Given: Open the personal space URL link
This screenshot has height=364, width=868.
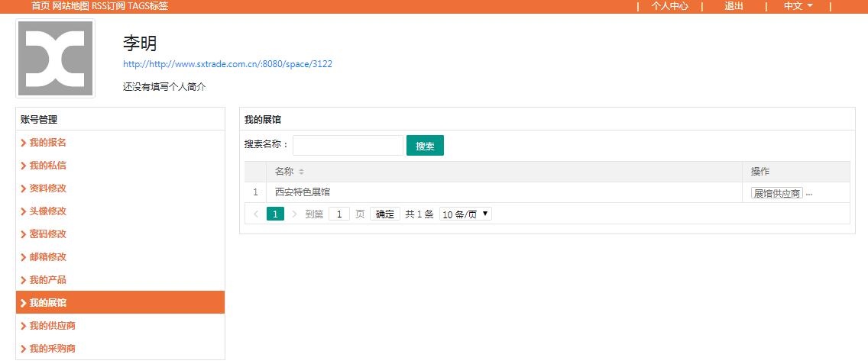Looking at the screenshot, I should click(228, 64).
